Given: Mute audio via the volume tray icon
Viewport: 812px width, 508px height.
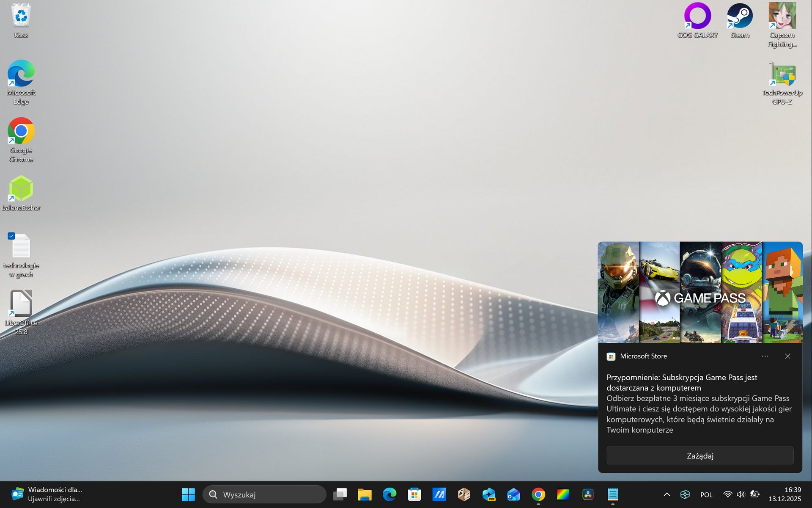Looking at the screenshot, I should click(741, 494).
